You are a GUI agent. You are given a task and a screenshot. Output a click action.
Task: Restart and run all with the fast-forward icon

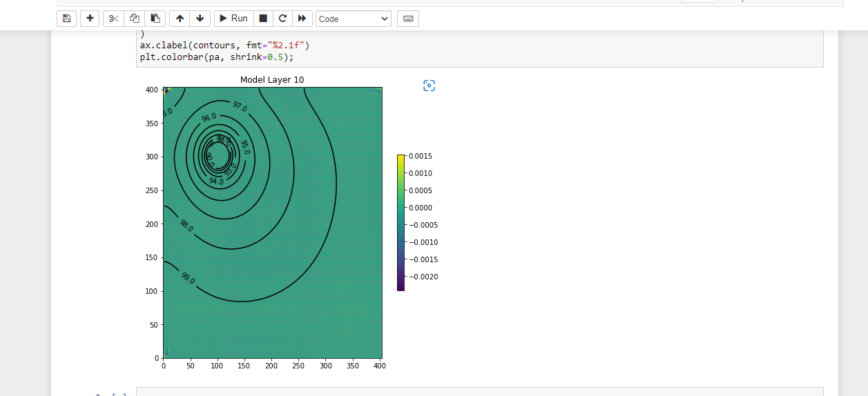[x=302, y=19]
